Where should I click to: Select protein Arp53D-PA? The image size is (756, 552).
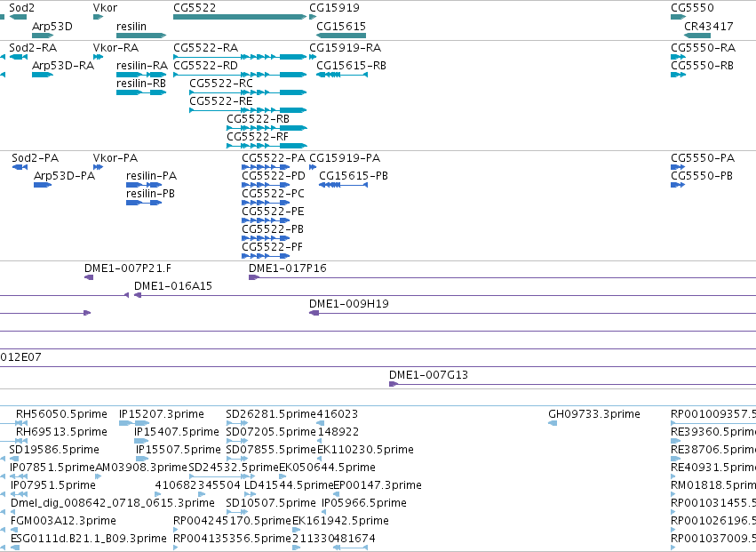[x=43, y=185]
